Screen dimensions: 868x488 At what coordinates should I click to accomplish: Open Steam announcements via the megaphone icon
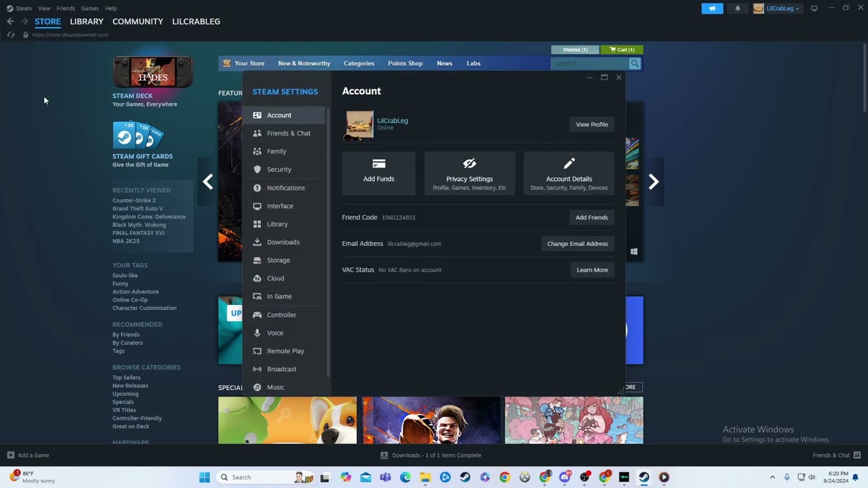(x=712, y=8)
